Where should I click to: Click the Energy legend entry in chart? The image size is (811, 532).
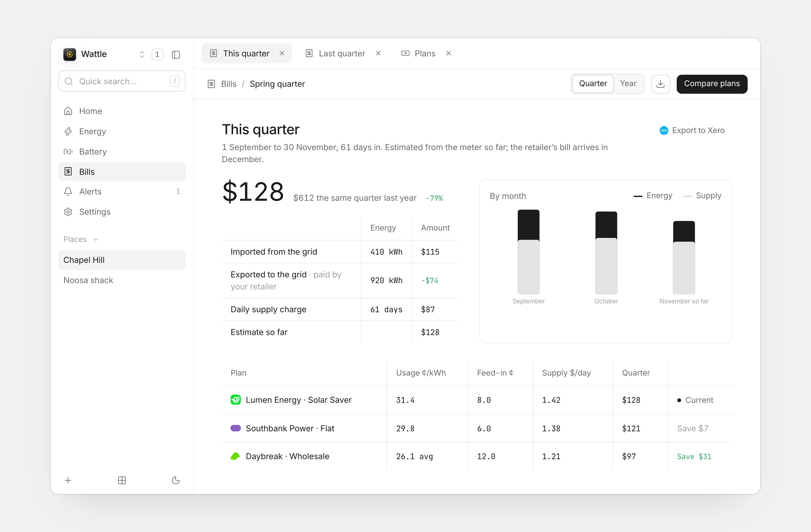[x=653, y=196]
